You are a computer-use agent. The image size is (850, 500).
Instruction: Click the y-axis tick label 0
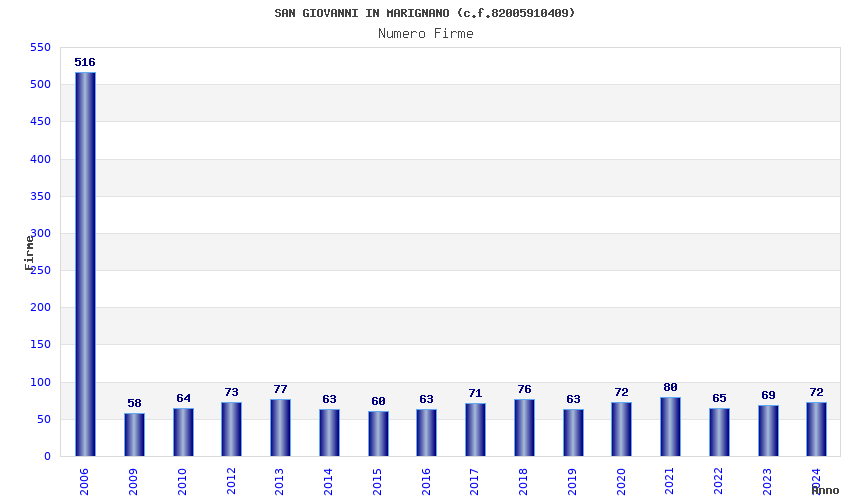coord(48,457)
